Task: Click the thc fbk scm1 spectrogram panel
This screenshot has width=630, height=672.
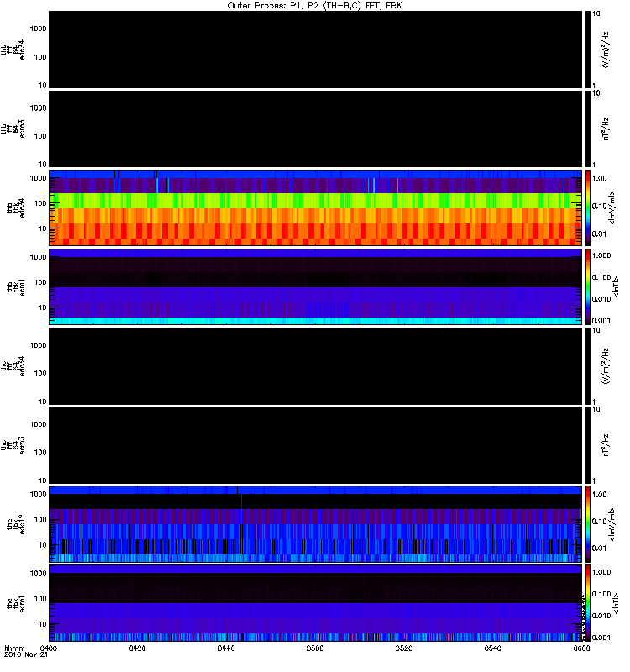Action: coord(315,603)
